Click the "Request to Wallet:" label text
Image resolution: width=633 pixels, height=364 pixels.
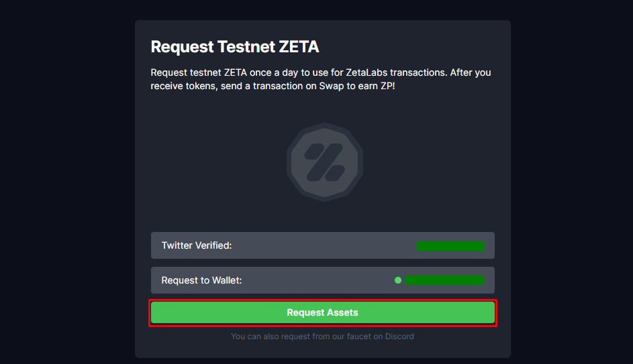click(x=201, y=280)
